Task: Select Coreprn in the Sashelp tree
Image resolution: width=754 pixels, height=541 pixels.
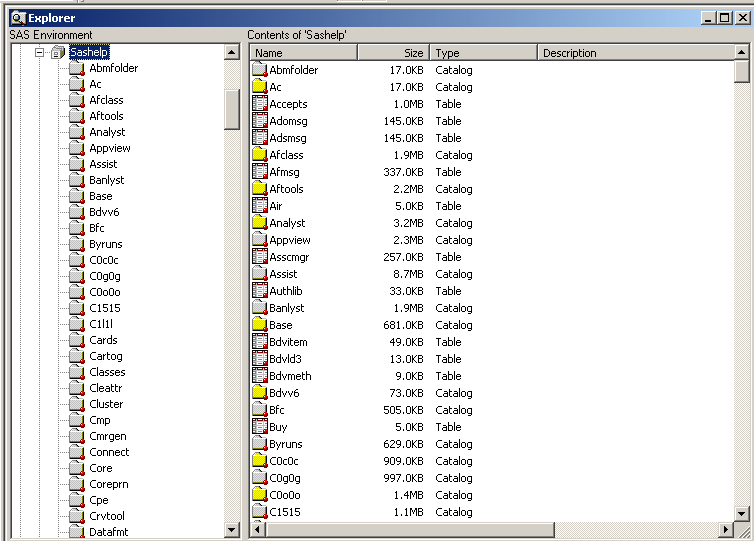Action: pos(109,484)
